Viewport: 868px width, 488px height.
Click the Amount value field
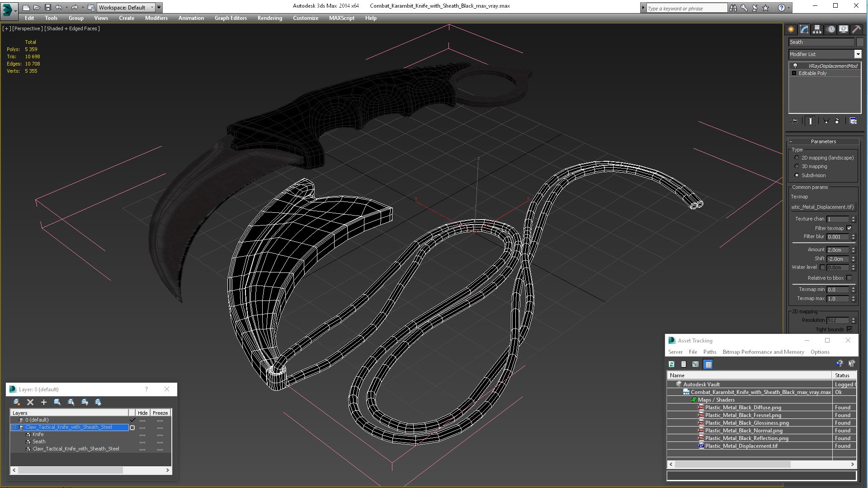click(x=838, y=250)
